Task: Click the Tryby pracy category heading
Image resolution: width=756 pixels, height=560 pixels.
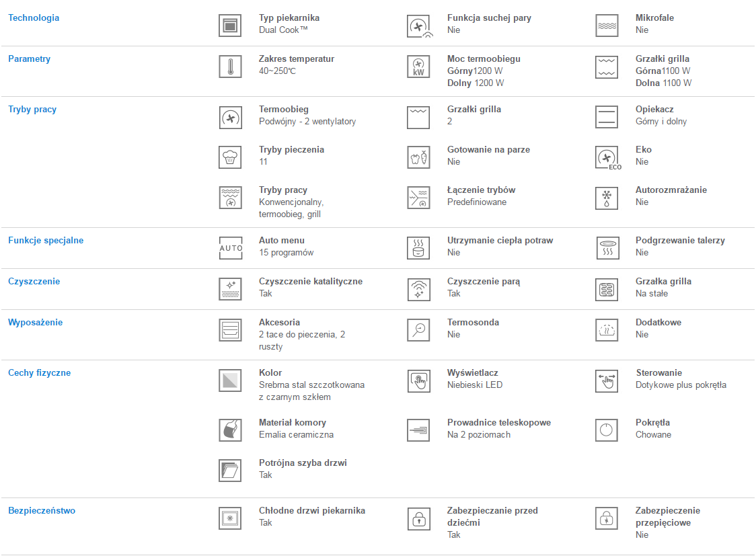Action: [x=32, y=110]
